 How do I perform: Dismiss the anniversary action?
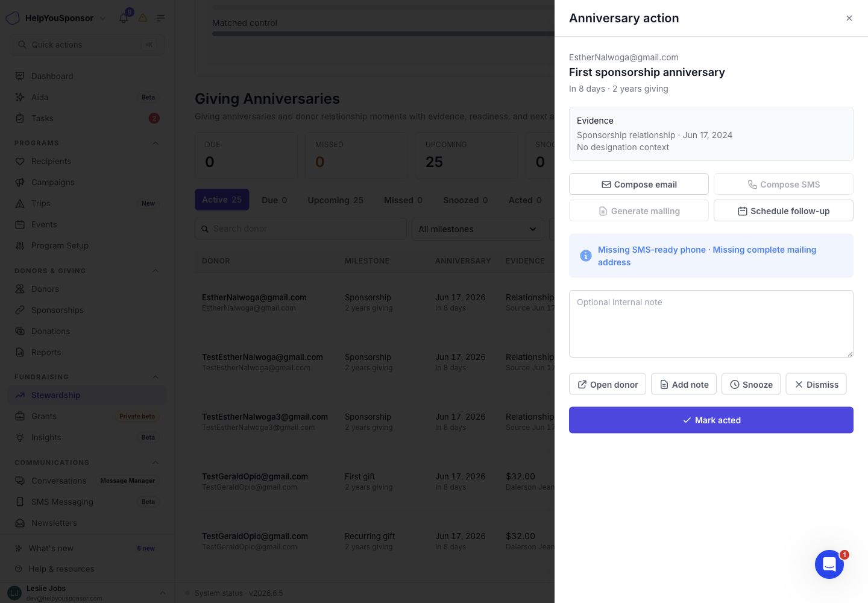pyautogui.click(x=816, y=384)
